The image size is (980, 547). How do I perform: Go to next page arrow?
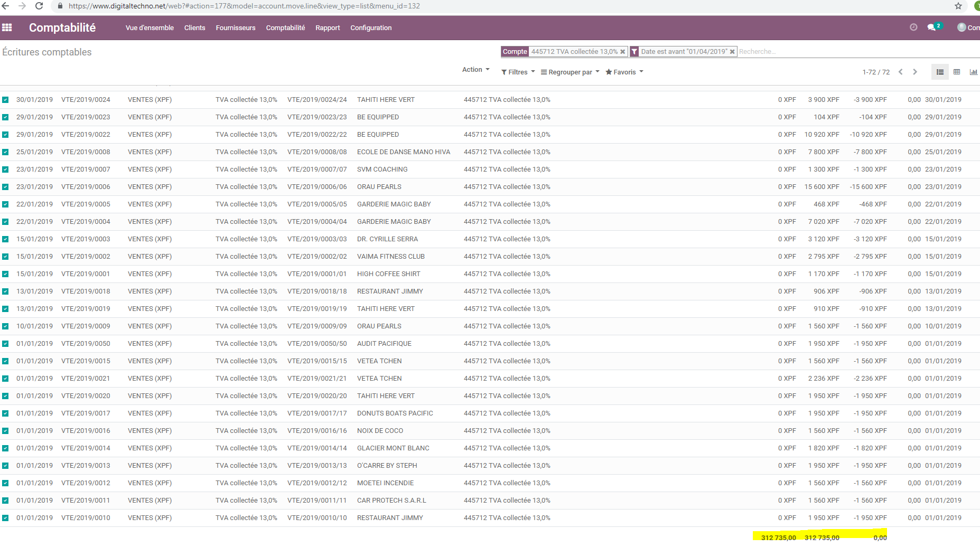915,72
